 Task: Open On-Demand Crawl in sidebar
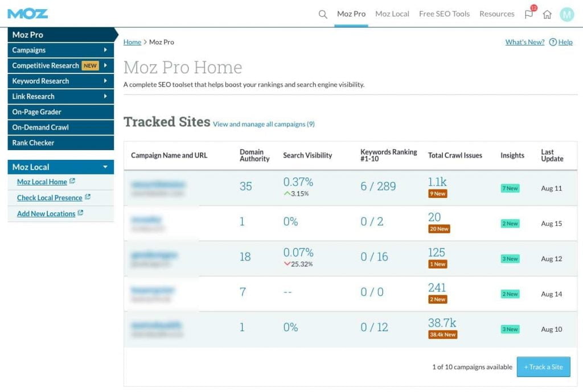[60, 127]
